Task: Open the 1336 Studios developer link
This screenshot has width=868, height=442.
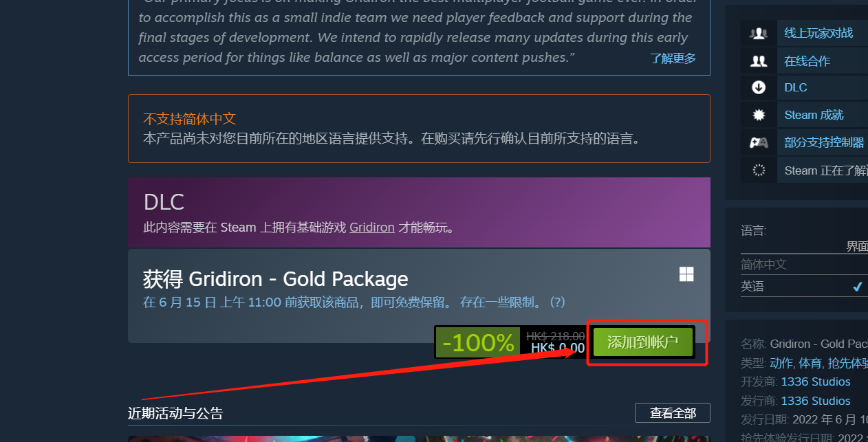Action: (x=816, y=382)
